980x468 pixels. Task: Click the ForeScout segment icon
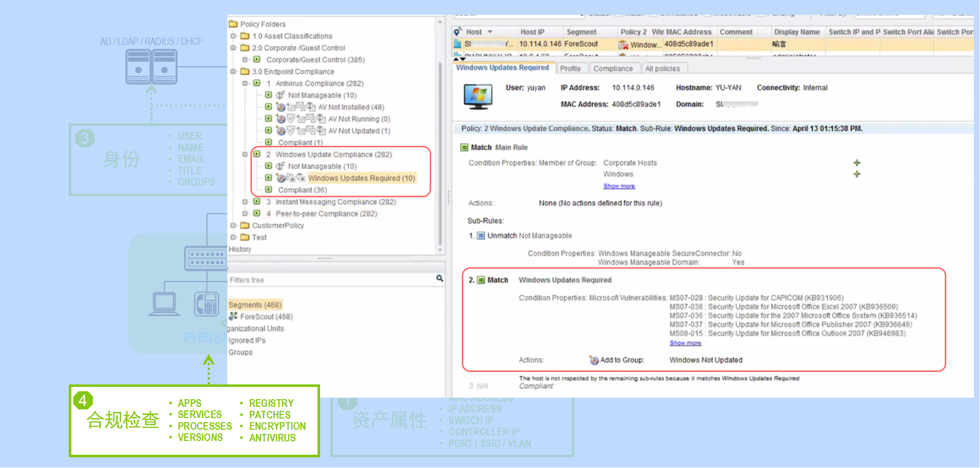(x=233, y=317)
